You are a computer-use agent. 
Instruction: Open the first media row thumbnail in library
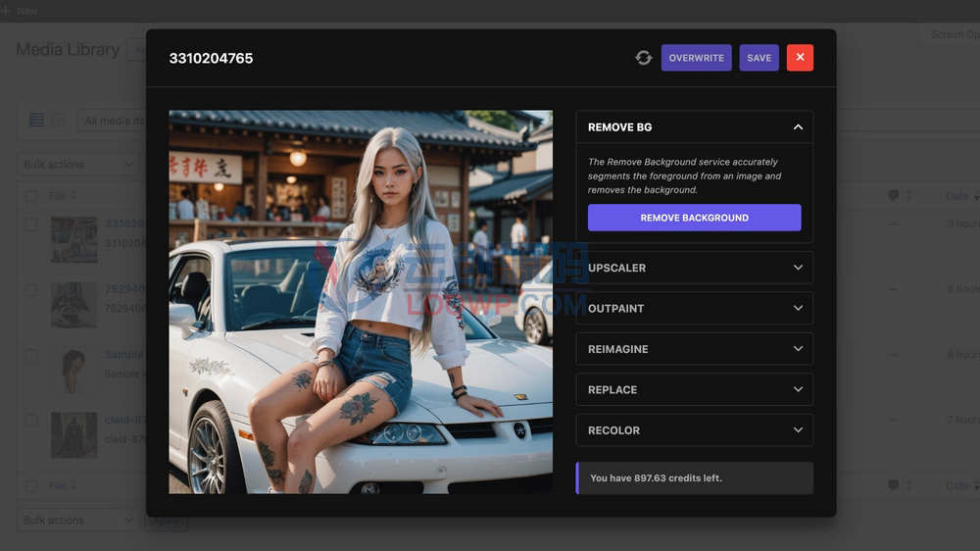coord(73,239)
